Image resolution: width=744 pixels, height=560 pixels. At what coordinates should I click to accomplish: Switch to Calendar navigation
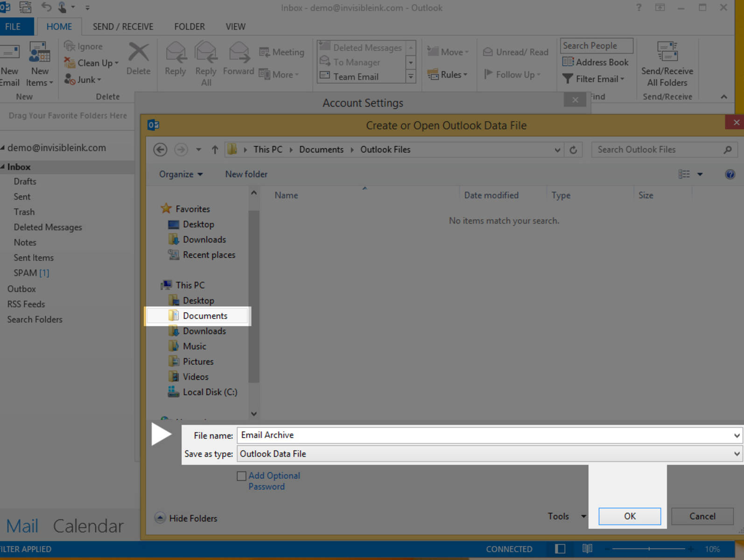[88, 526]
